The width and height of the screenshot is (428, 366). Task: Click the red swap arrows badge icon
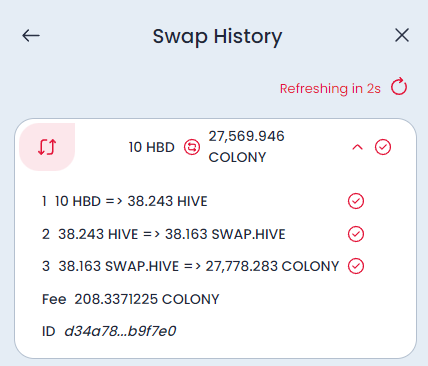click(x=47, y=147)
